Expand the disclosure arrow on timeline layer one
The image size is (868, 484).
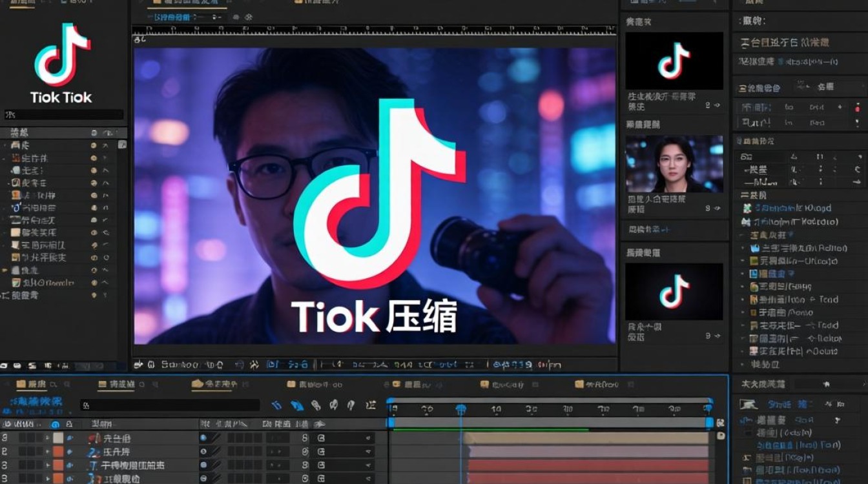[x=46, y=437]
